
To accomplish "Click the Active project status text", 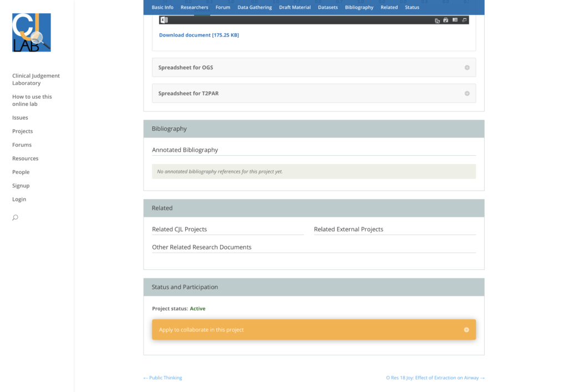I will coord(197,309).
